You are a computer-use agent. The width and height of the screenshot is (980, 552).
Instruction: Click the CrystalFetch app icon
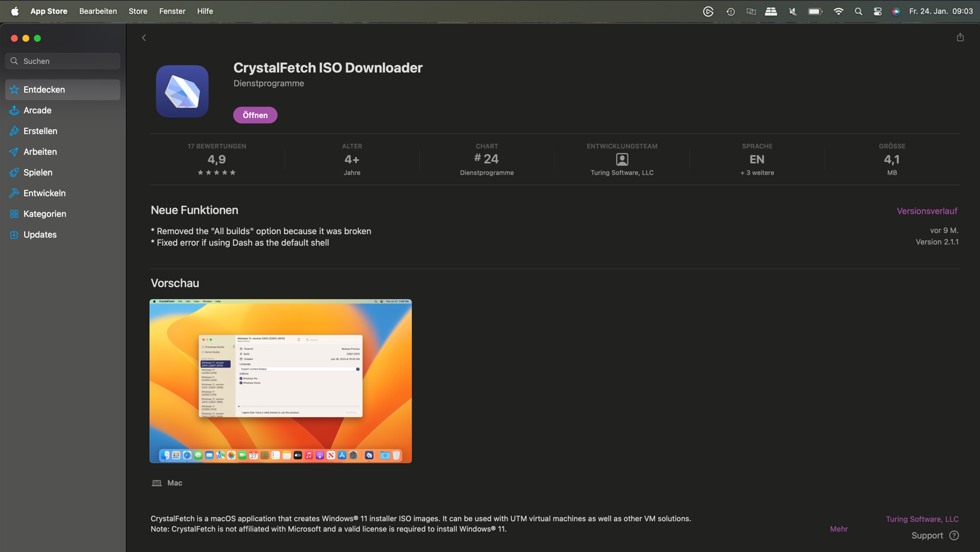pyautogui.click(x=182, y=91)
